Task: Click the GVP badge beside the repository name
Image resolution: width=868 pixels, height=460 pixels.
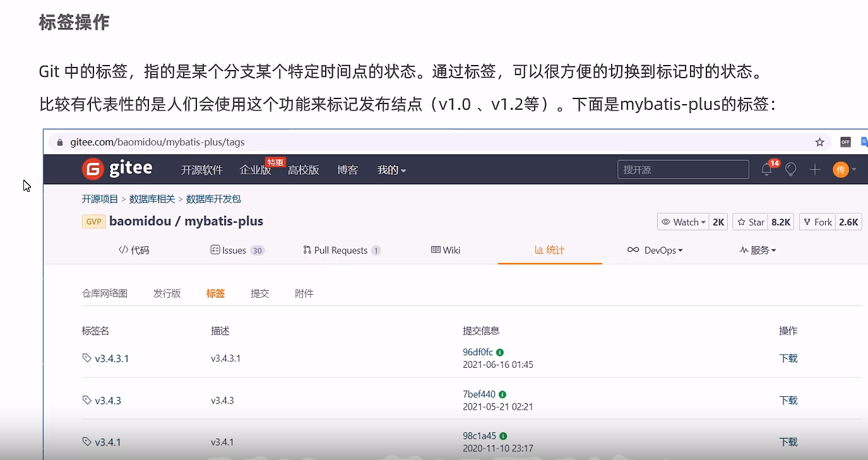Action: (x=93, y=221)
